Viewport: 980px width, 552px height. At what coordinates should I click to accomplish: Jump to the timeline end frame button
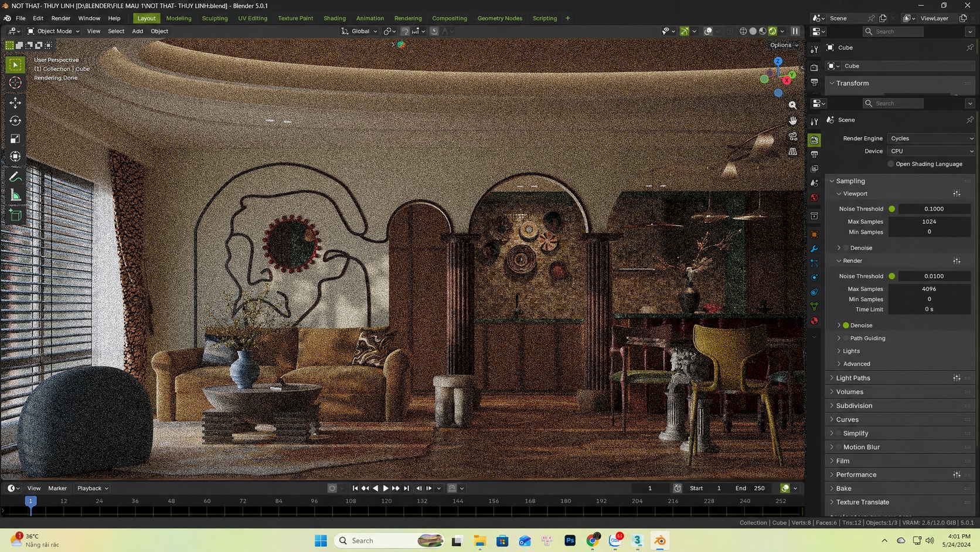[406, 488]
